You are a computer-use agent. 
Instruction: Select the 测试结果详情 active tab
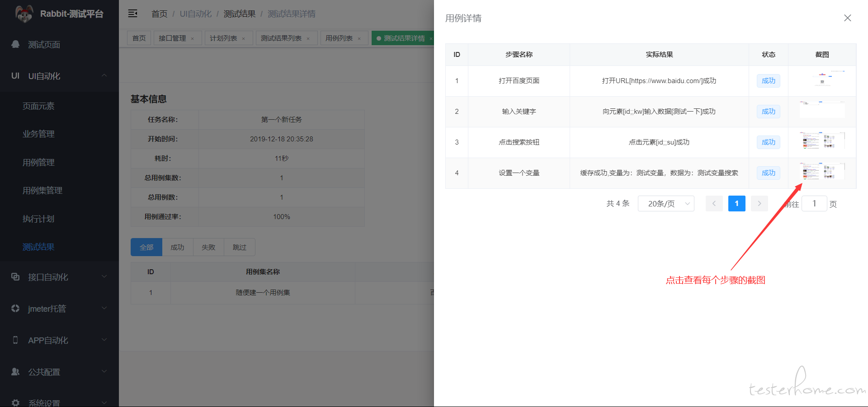[x=403, y=38]
